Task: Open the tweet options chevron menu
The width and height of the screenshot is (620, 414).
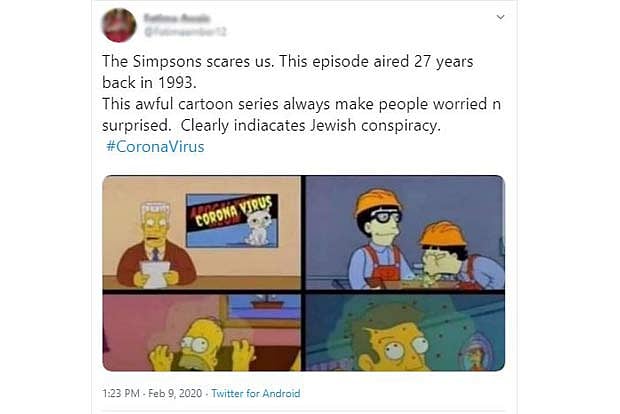Action: (x=500, y=17)
